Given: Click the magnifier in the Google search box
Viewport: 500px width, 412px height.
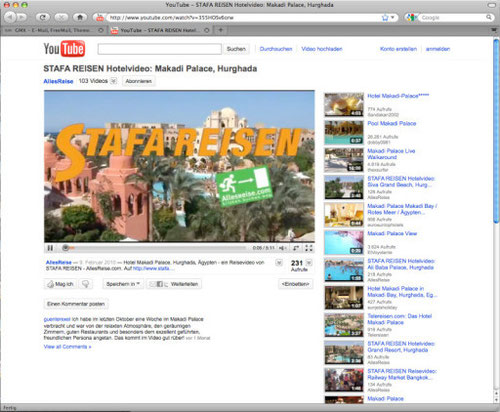Looking at the screenshot, I should click(x=489, y=17).
